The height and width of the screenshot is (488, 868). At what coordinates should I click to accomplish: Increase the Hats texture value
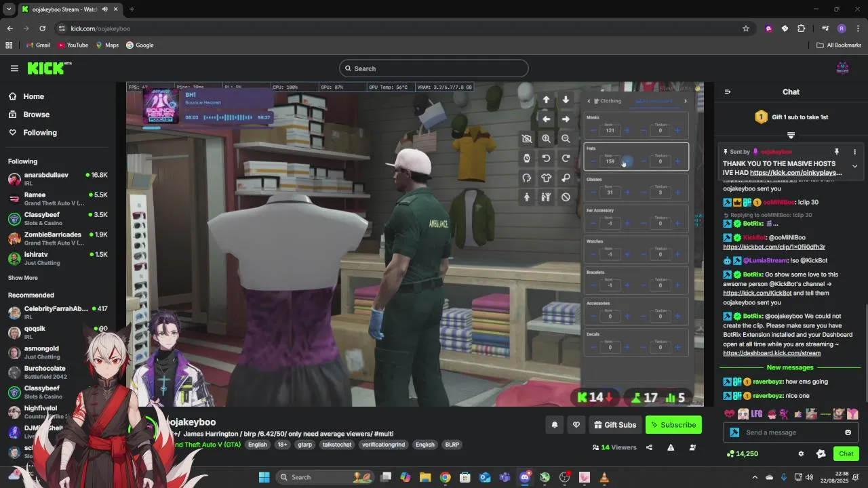tap(677, 161)
